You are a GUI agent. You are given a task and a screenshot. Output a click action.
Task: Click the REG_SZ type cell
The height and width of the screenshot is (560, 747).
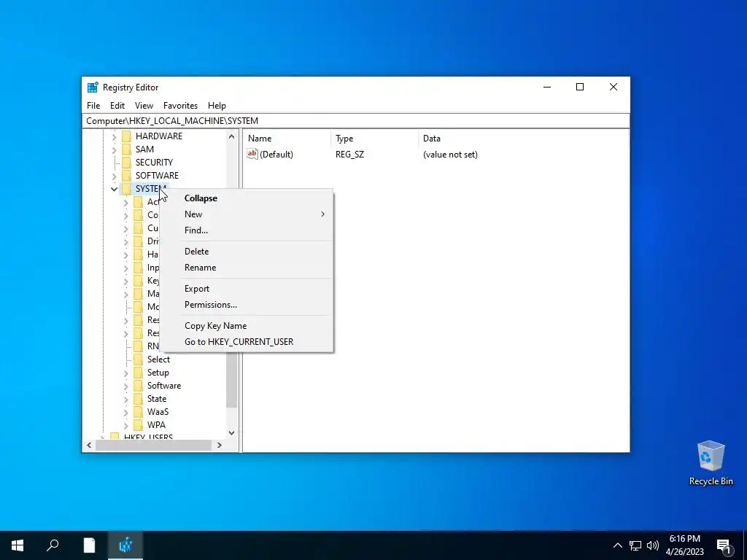(349, 155)
